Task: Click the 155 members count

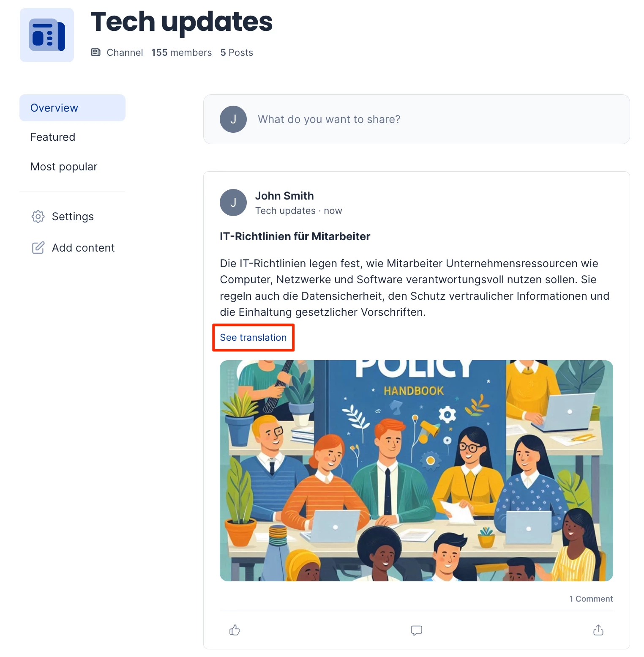Action: (x=181, y=52)
